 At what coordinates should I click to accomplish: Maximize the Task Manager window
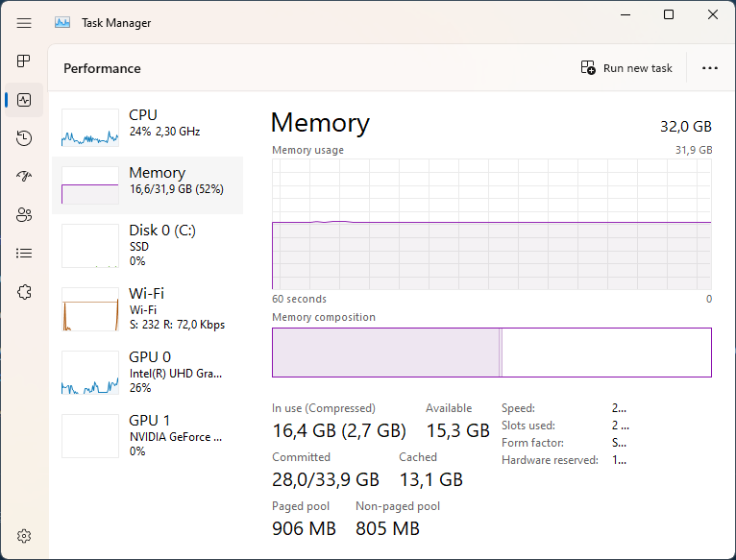(x=669, y=14)
